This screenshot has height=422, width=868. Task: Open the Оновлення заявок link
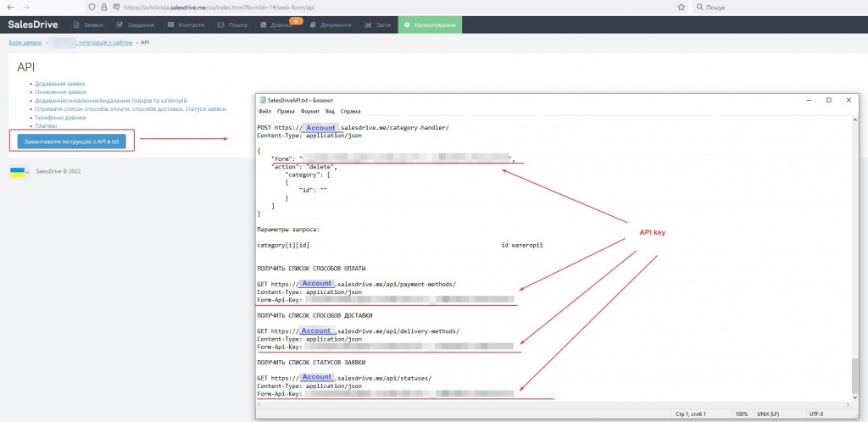[60, 92]
